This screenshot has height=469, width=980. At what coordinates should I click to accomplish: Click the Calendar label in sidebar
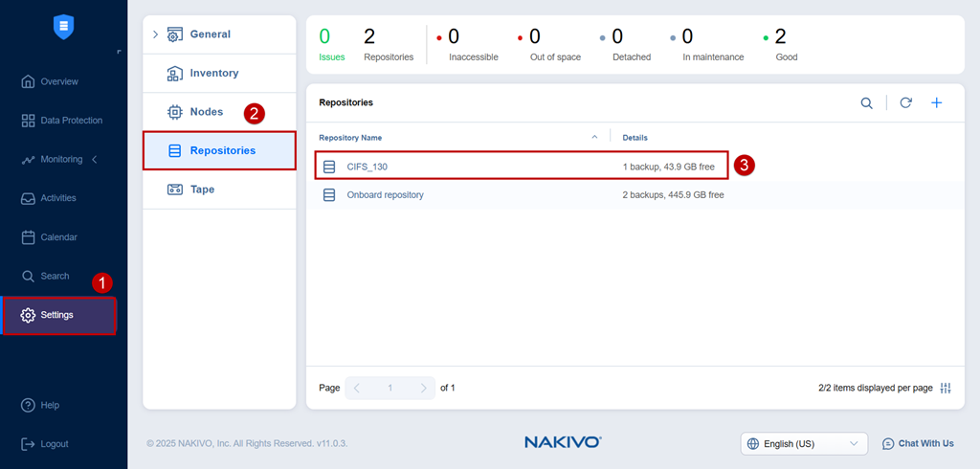tap(58, 237)
